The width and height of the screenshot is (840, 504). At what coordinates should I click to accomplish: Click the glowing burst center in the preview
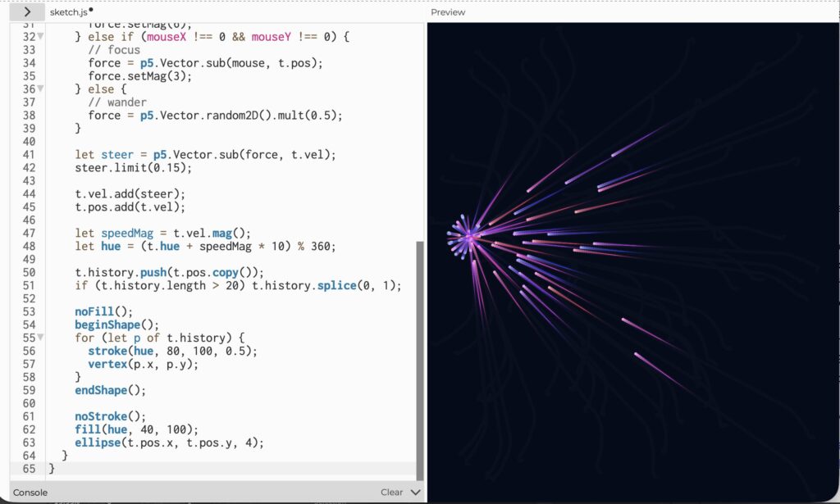(467, 238)
